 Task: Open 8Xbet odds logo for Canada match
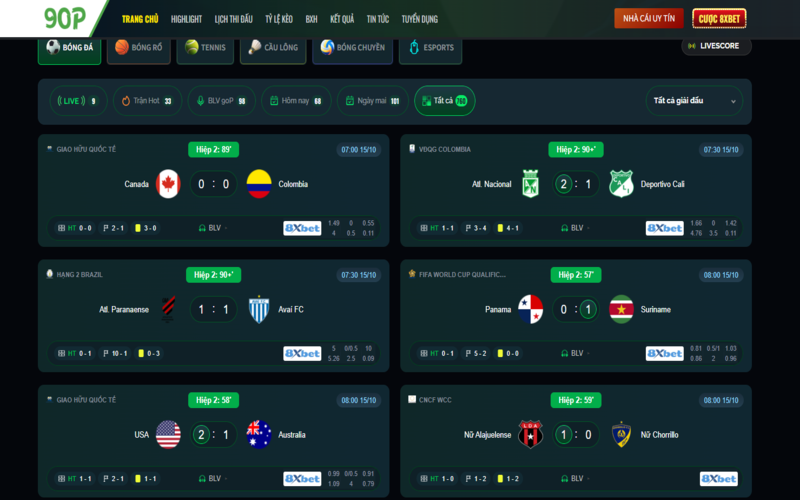click(302, 228)
